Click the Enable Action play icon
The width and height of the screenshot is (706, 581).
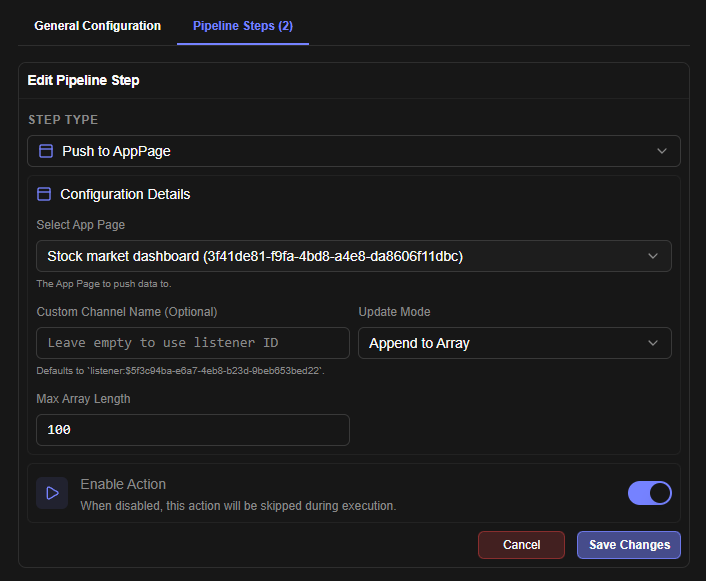[x=52, y=493]
